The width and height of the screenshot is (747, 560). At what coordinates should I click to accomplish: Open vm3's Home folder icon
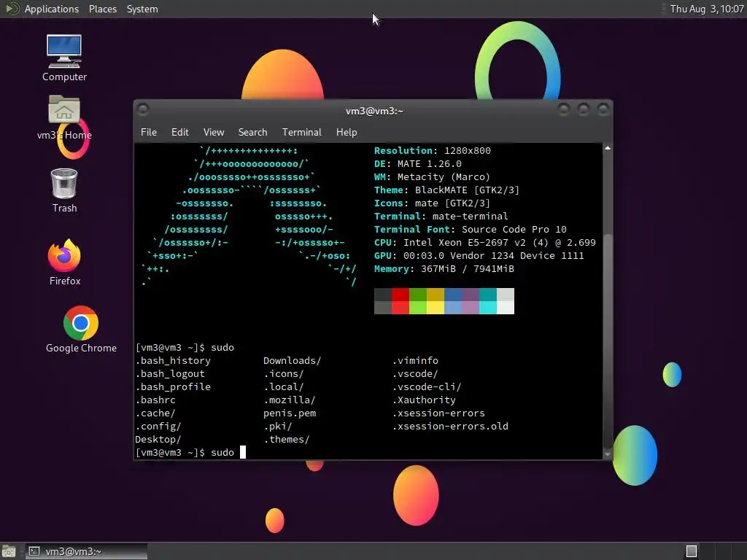pos(64,117)
